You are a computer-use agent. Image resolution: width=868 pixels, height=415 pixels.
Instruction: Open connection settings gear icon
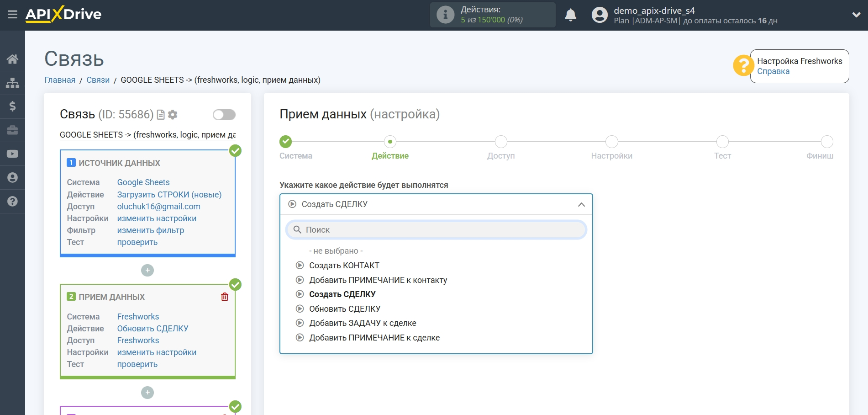coord(173,115)
